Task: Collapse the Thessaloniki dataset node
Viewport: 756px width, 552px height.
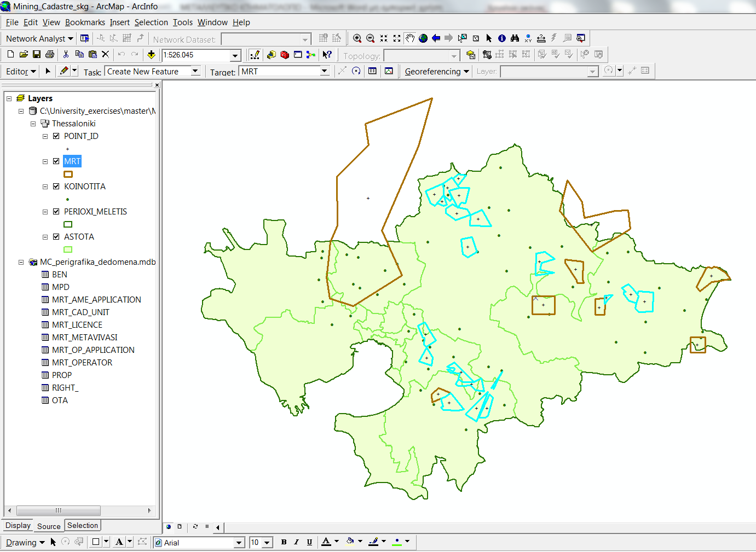Action: [x=33, y=124]
